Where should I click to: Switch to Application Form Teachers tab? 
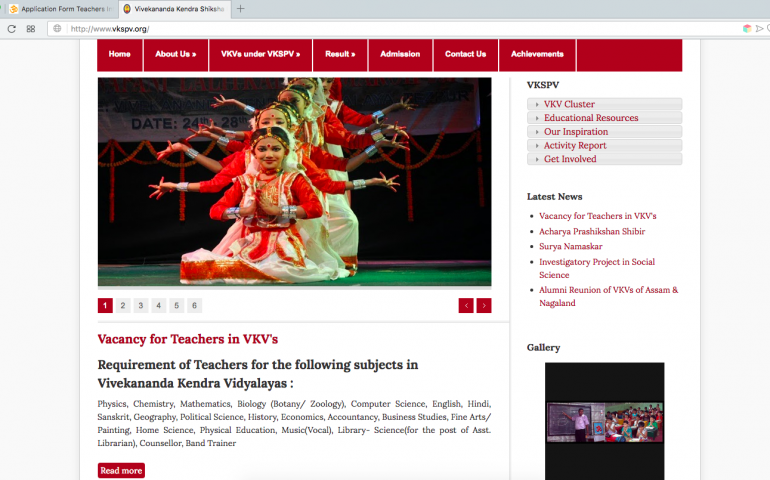pos(60,9)
